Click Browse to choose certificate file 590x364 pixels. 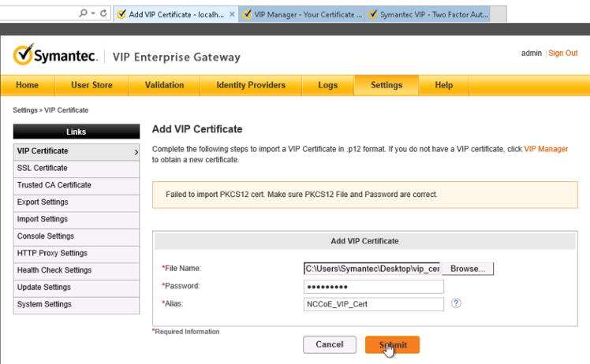468,269
